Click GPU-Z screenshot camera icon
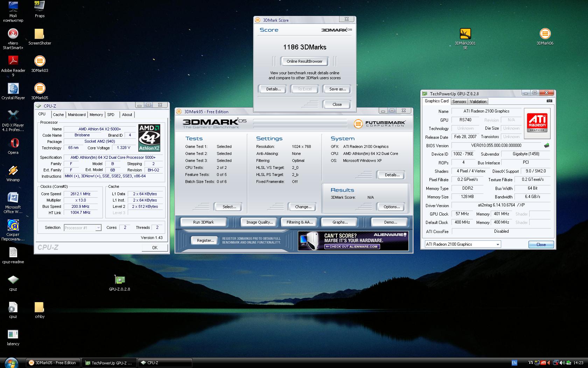588x368 pixels. 549,101
